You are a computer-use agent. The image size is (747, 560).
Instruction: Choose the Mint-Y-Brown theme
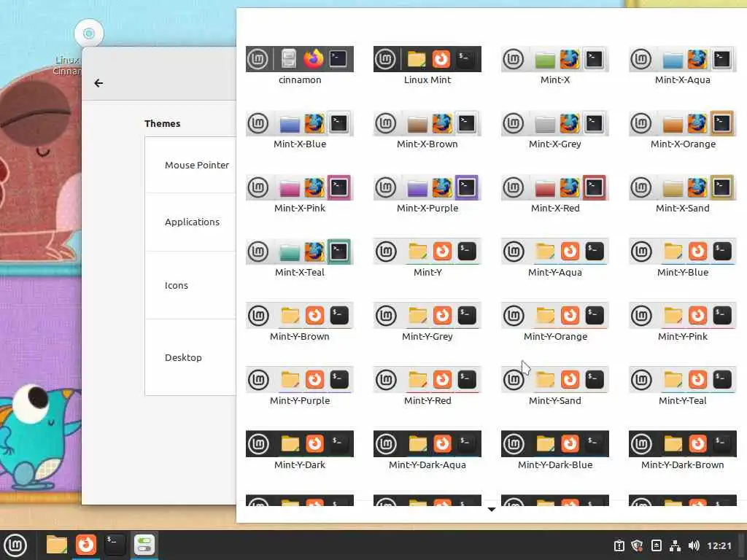click(x=300, y=322)
